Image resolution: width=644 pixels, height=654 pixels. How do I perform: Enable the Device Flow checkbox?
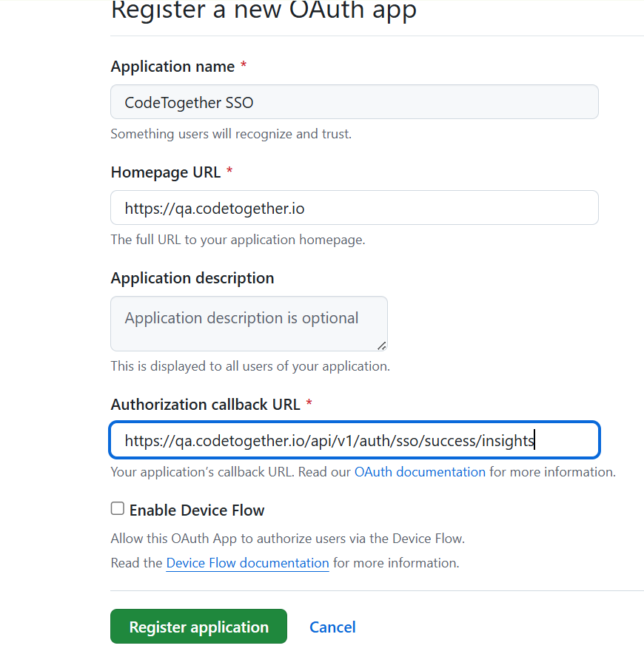118,509
